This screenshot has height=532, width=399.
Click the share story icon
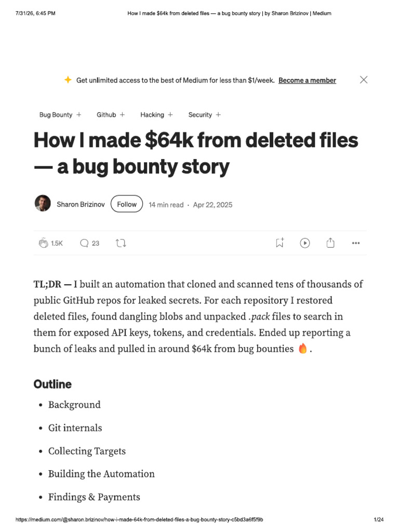click(x=330, y=243)
